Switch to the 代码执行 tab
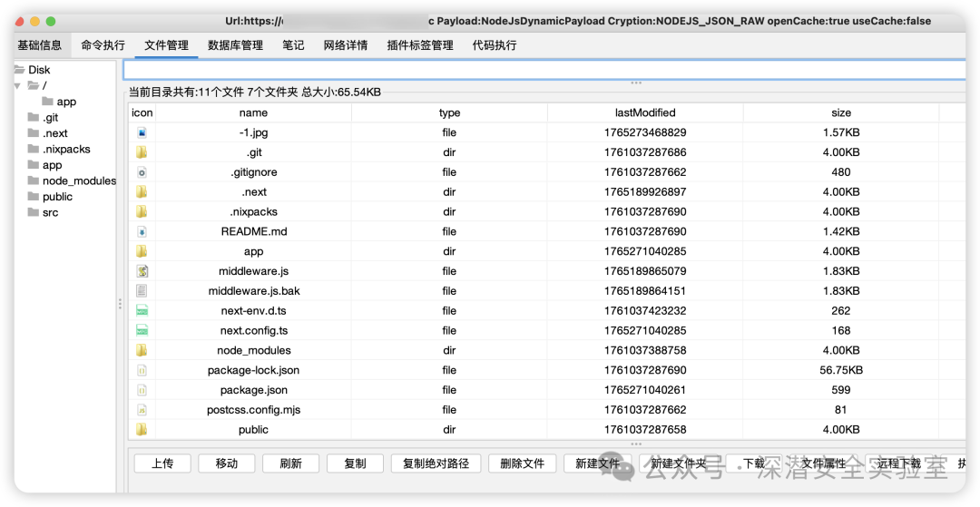This screenshot has height=507, width=980. click(495, 45)
